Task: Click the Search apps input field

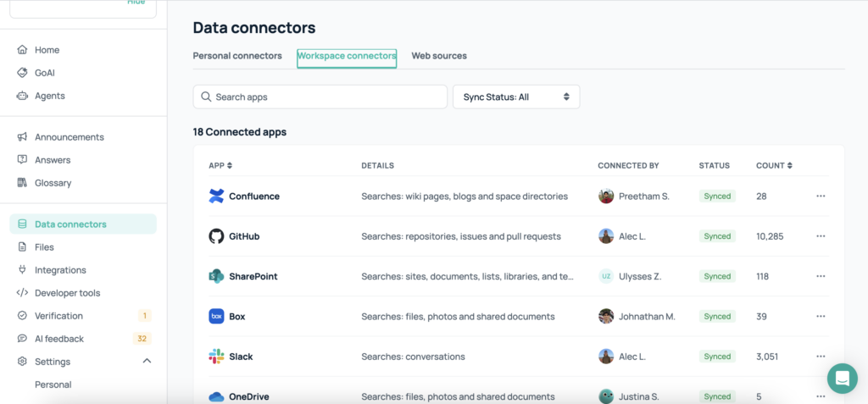Action: (x=320, y=97)
